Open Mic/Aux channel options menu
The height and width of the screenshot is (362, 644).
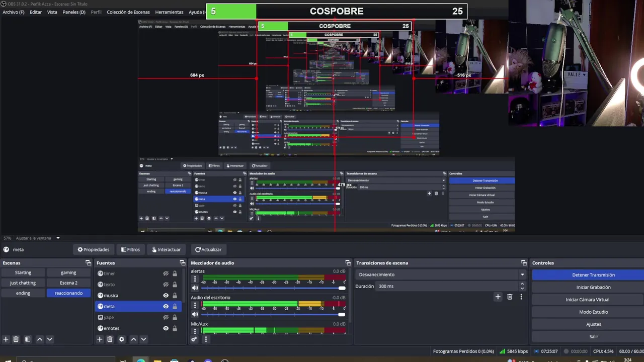pyautogui.click(x=195, y=331)
